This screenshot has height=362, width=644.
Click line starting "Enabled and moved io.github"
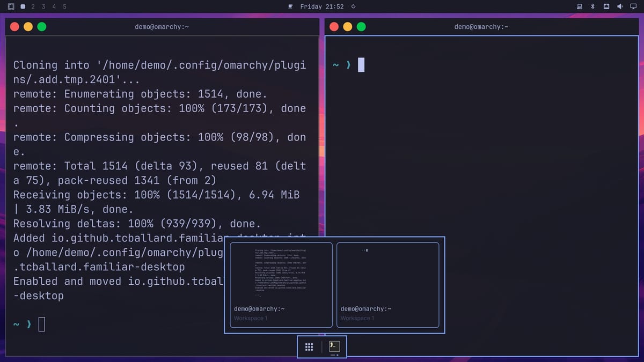click(118, 282)
